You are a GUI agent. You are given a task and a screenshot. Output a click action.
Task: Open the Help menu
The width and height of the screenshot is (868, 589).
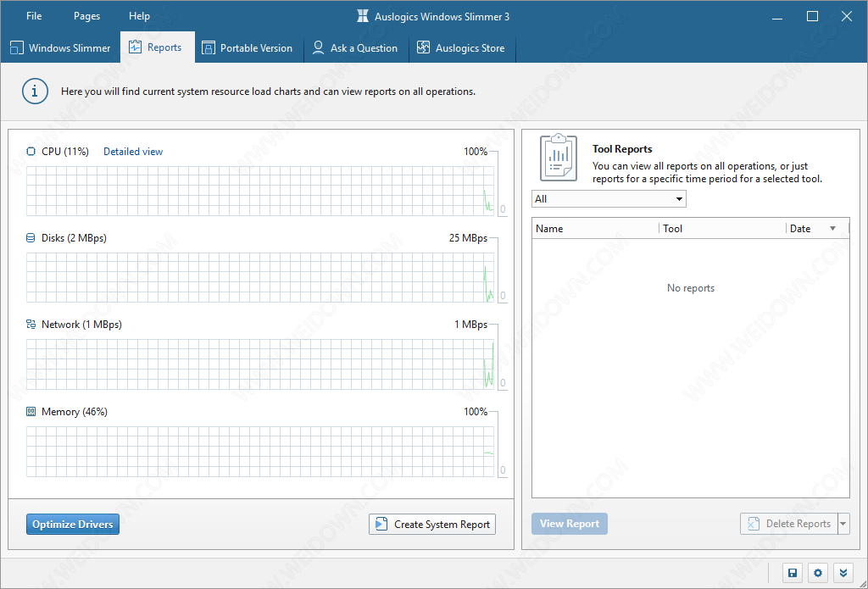140,16
